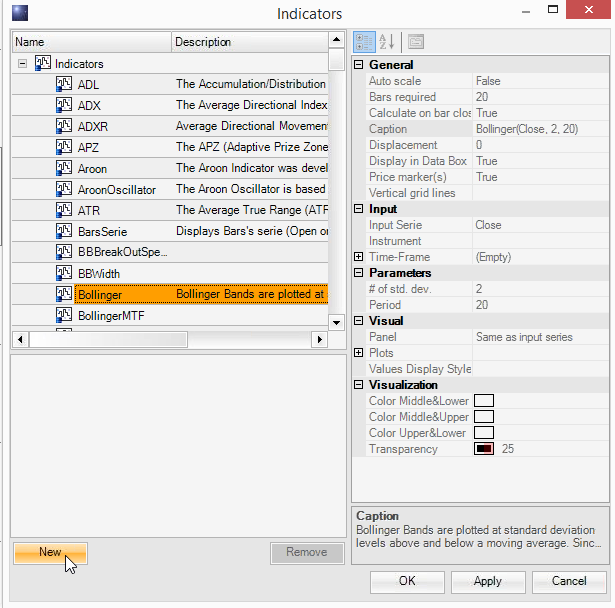Click the Transparency gradient swatch
This screenshot has width=615, height=608.
(x=484, y=449)
